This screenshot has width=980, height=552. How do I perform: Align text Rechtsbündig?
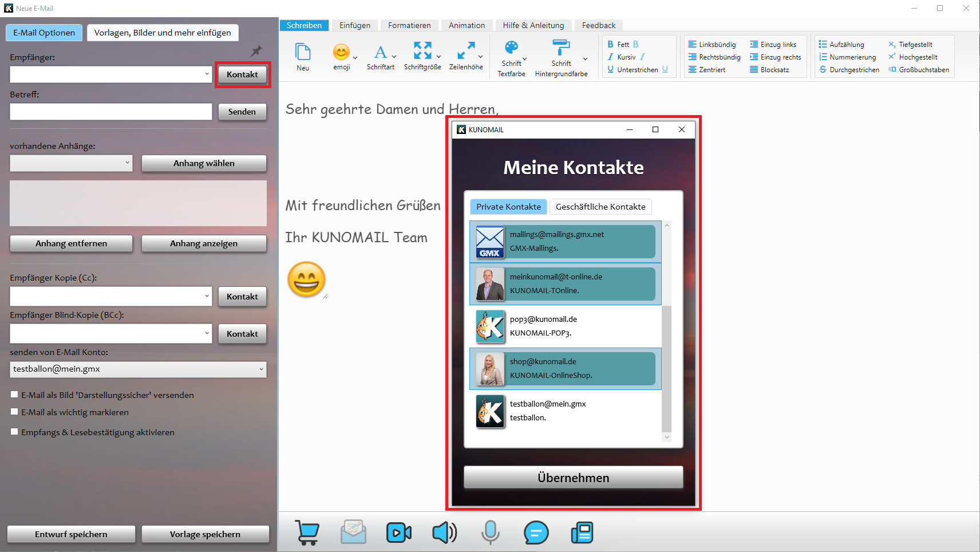pyautogui.click(x=714, y=57)
